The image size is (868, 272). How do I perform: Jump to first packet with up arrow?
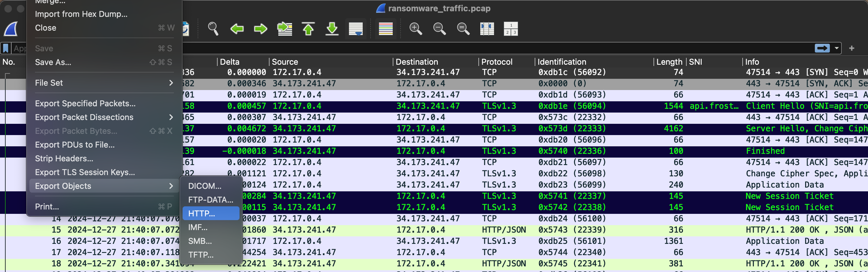[308, 29]
